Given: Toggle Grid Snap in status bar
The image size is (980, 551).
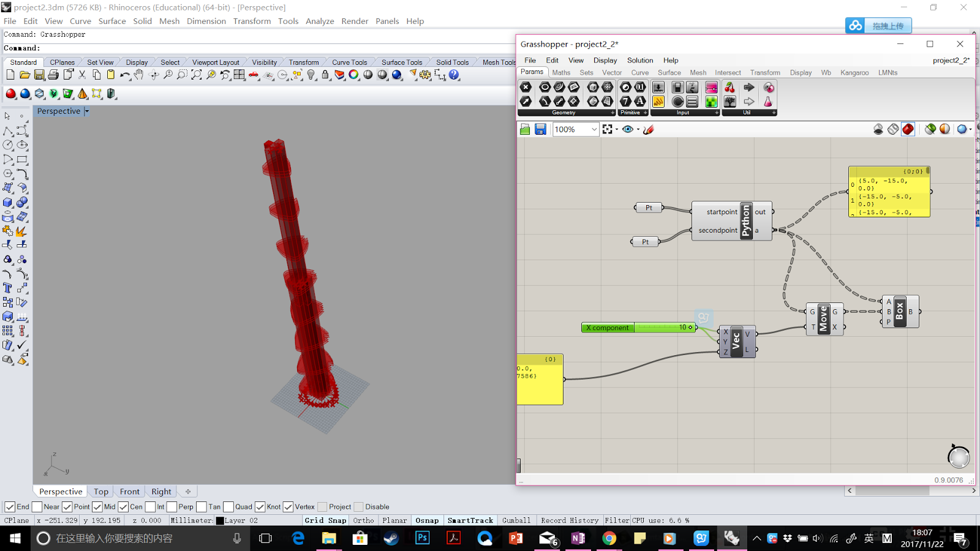Looking at the screenshot, I should pos(325,520).
